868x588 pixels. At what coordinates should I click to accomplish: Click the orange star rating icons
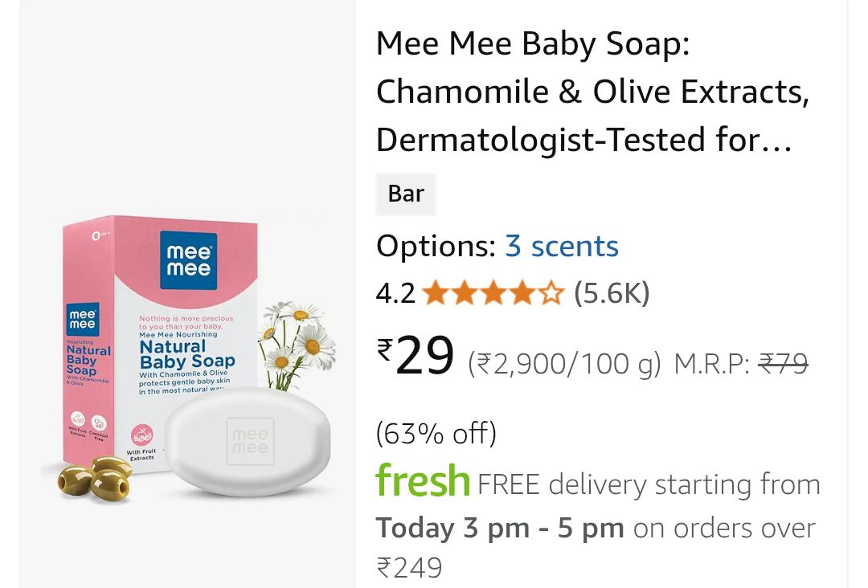click(493, 294)
